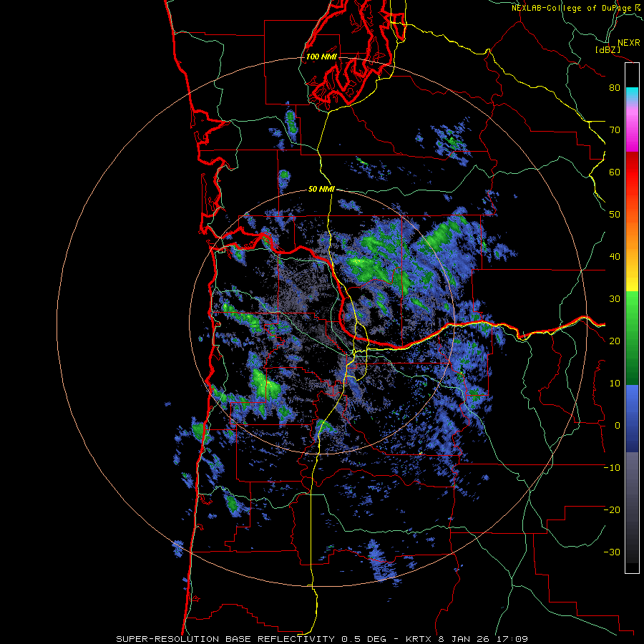The width and height of the screenshot is (644, 644).
Task: Click the NEXR label above the color scale
Action: coord(628,43)
